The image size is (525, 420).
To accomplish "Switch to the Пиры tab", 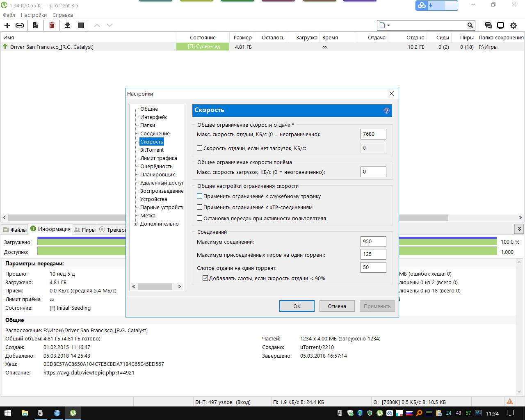I will coord(84,230).
